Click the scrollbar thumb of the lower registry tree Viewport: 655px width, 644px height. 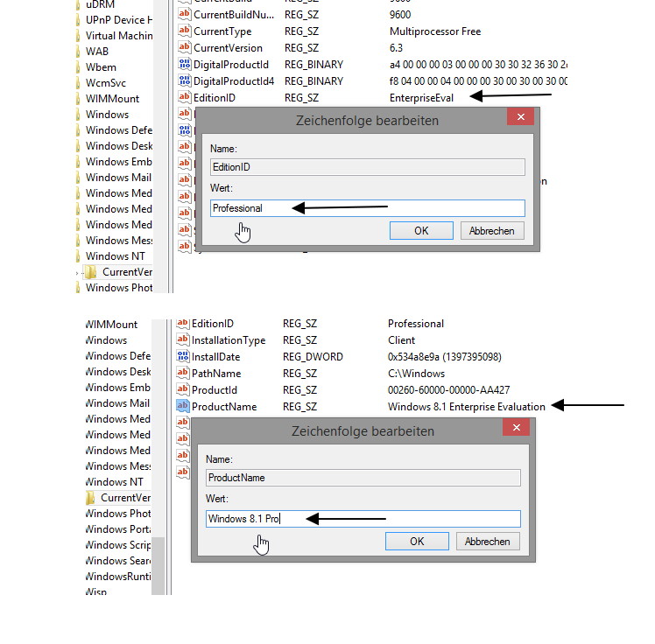pos(158,566)
